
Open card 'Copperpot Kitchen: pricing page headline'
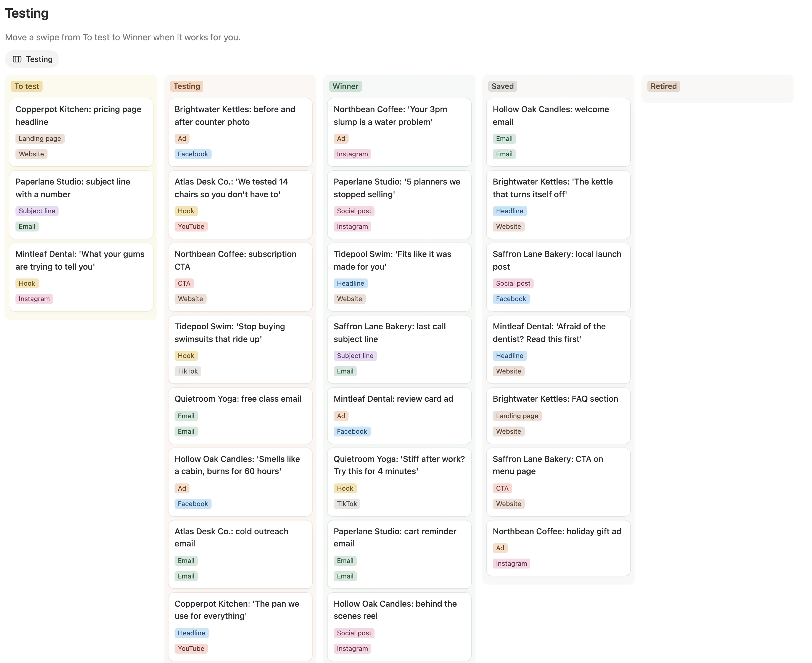click(x=81, y=132)
